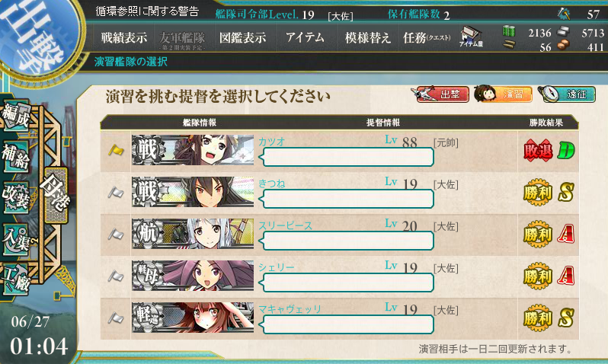The width and height of the screenshot is (608, 364).
Task: Choose opponent スリーピース row
Action: pyautogui.click(x=339, y=235)
